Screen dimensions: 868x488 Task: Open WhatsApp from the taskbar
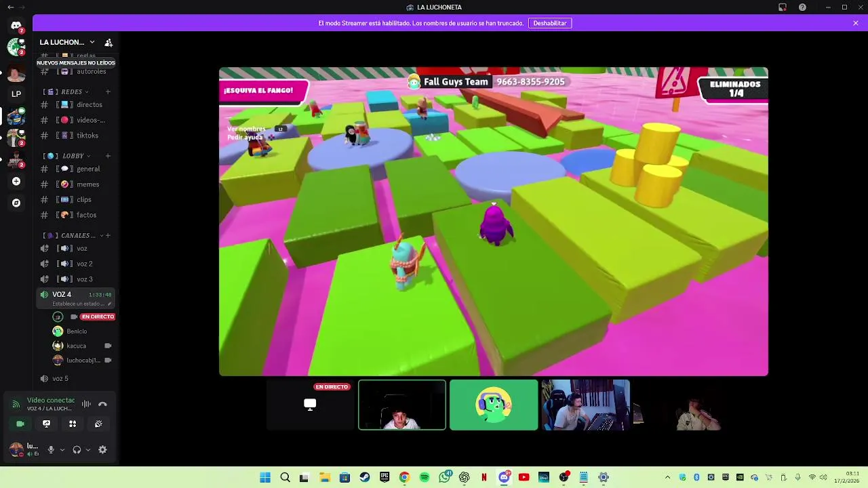tap(444, 477)
